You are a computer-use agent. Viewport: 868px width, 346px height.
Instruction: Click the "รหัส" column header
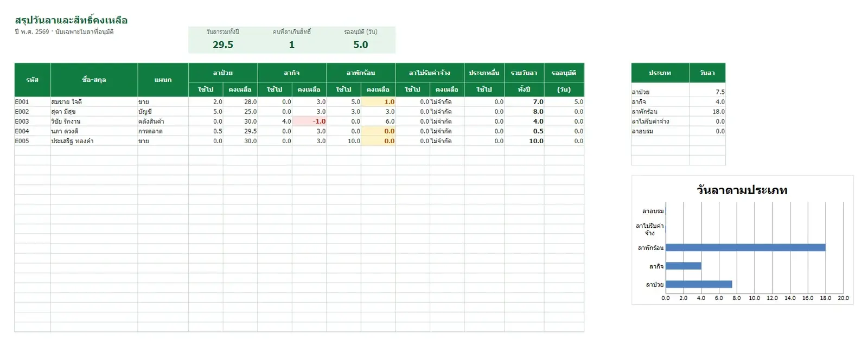pos(33,80)
